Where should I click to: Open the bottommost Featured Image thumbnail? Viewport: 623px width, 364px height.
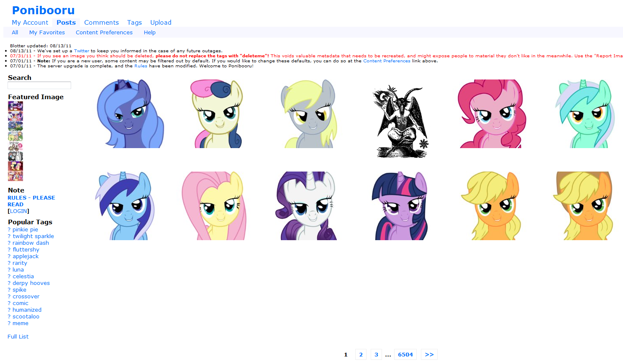[x=15, y=176]
